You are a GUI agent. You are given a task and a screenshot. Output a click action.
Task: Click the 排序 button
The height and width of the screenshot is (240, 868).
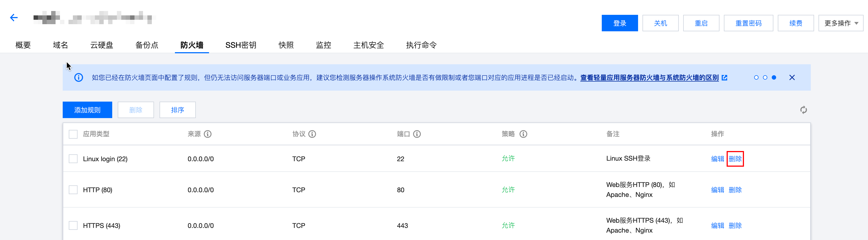[177, 110]
